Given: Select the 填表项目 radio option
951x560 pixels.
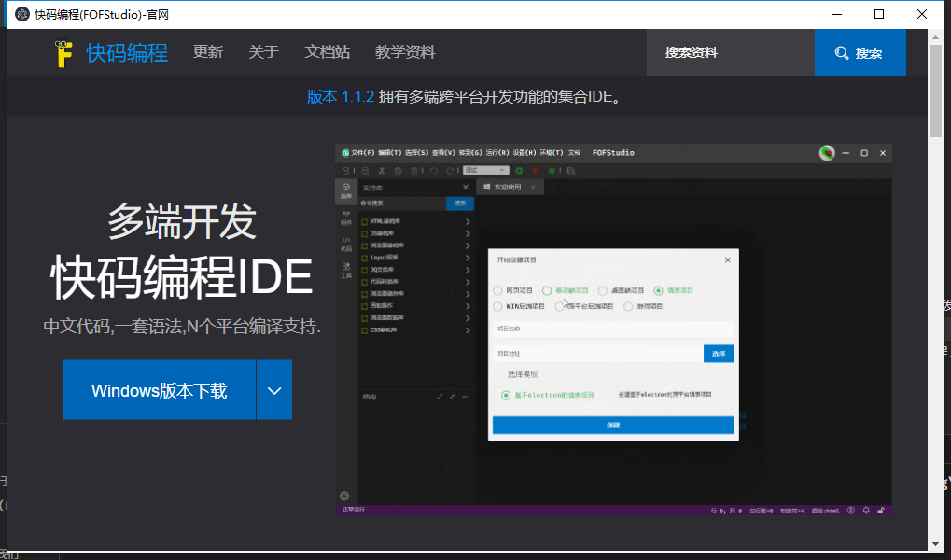Looking at the screenshot, I should coord(658,290).
